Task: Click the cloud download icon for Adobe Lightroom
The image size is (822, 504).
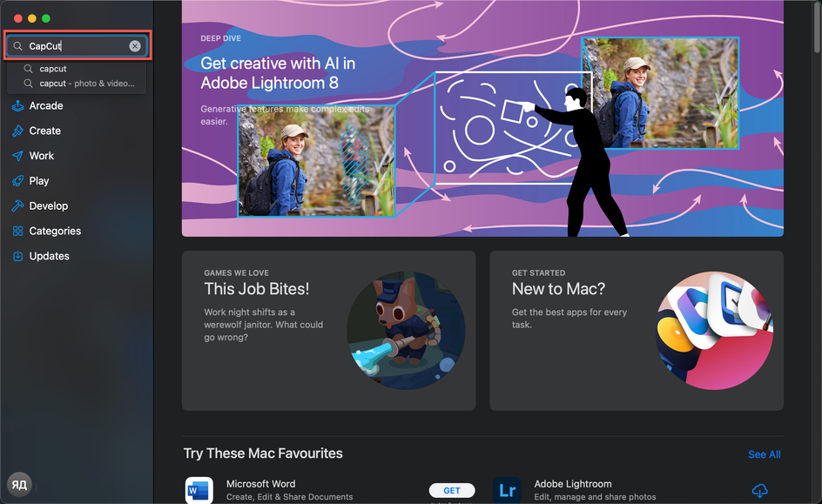Action: [759, 490]
